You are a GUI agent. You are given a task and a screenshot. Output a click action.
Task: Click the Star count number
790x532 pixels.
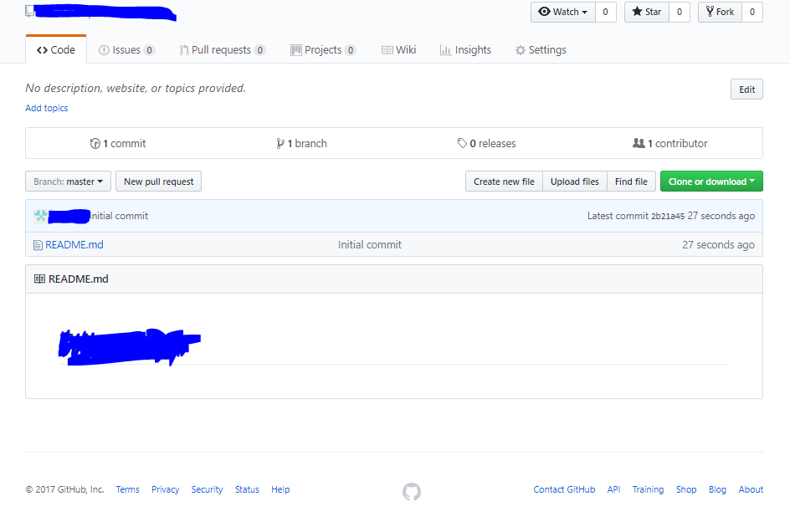point(680,12)
